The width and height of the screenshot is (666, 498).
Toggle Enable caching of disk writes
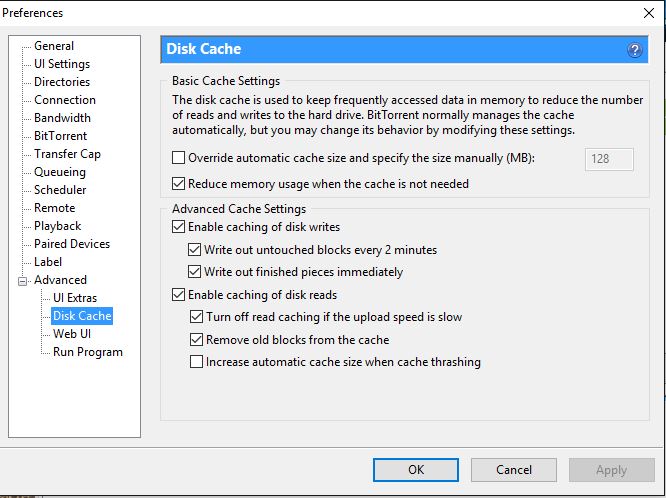(x=179, y=228)
